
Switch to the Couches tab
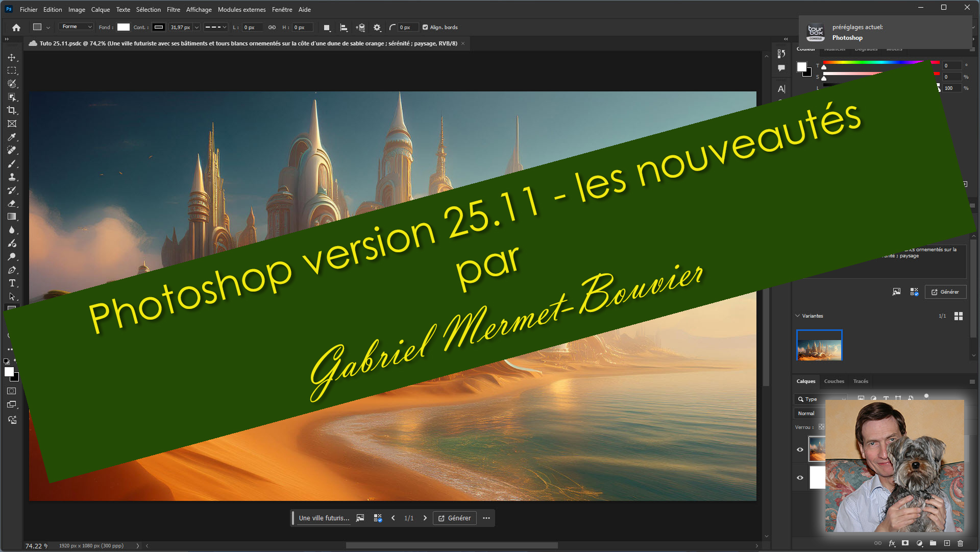[x=834, y=381]
